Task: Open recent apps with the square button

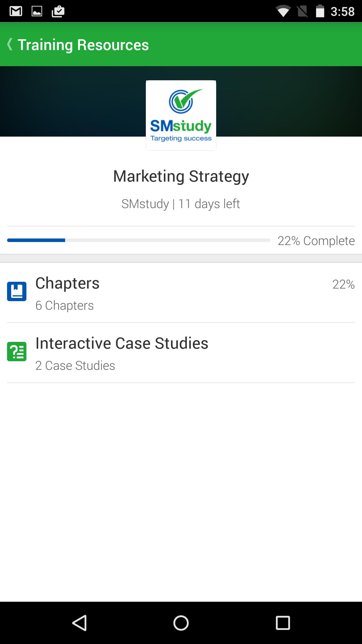Action: click(x=283, y=623)
